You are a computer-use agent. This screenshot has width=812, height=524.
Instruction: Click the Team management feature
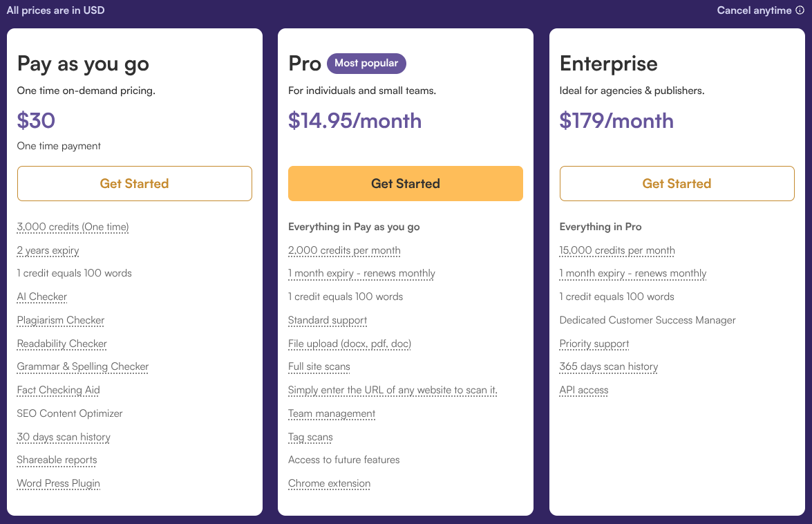332,413
